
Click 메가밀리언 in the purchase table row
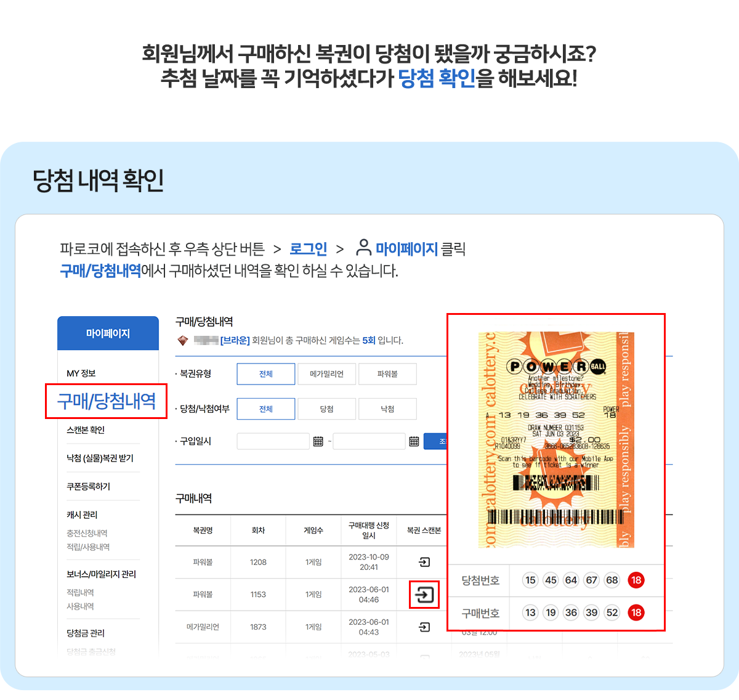(x=203, y=627)
